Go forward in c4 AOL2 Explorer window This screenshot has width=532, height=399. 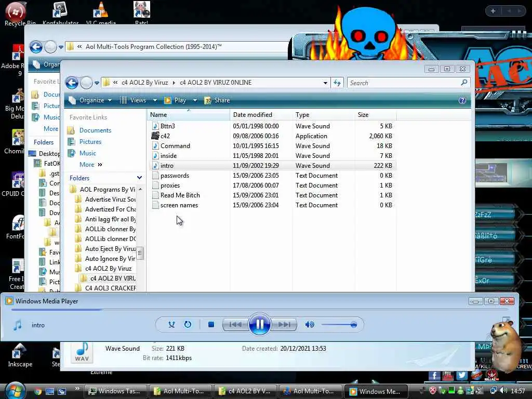[86, 83]
